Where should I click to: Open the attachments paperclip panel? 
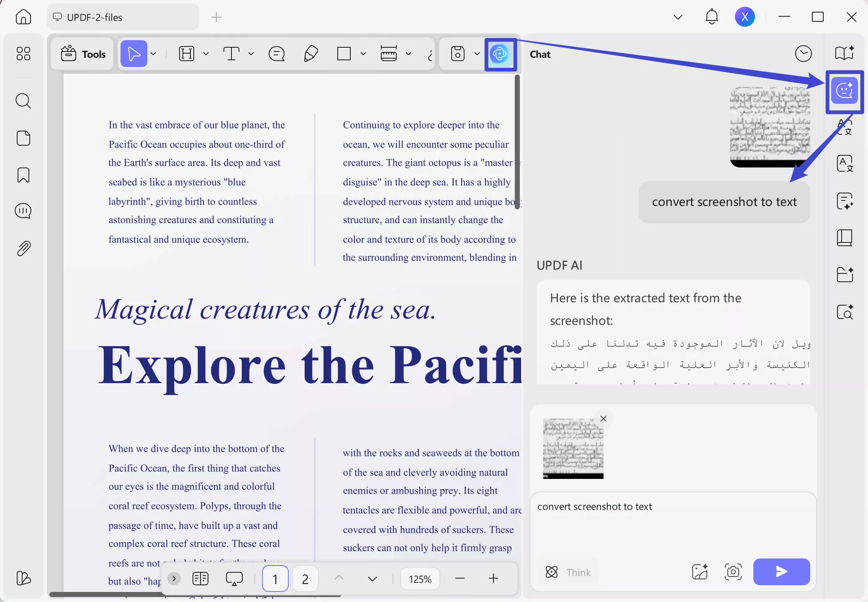[x=23, y=249]
